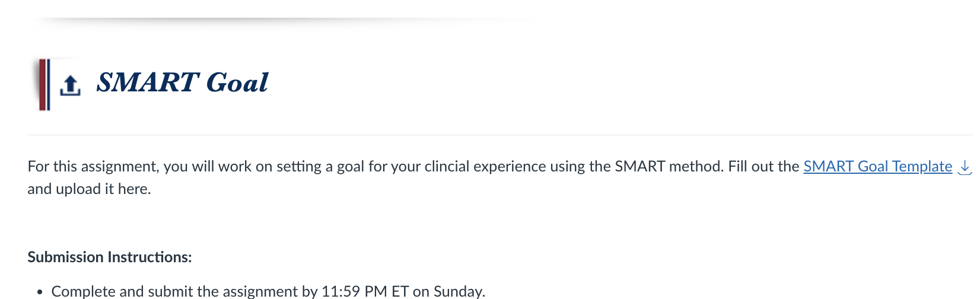Click the text 'and upload it here.'
Screen dimensions: 980x299
coord(89,189)
